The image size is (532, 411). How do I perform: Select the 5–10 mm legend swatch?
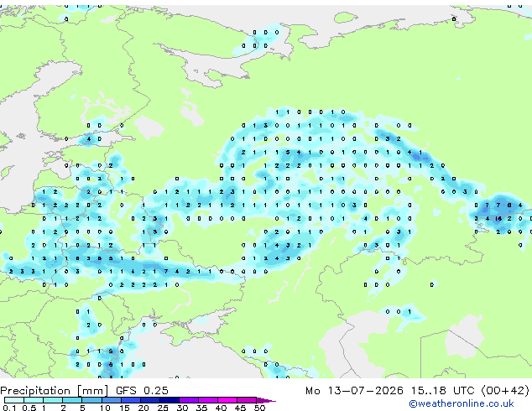point(91,400)
